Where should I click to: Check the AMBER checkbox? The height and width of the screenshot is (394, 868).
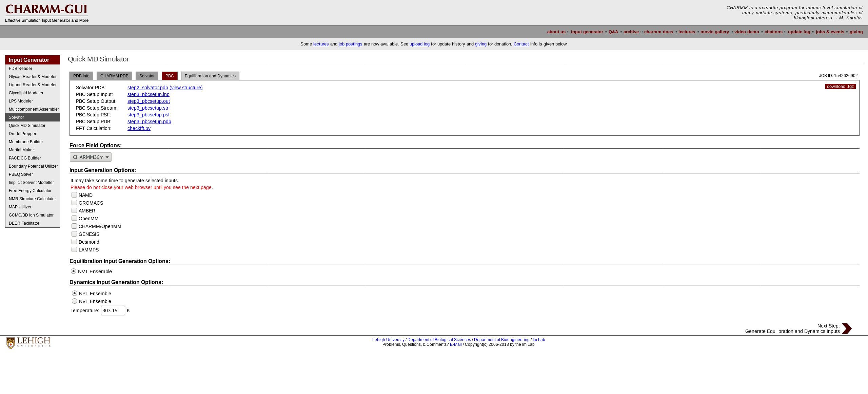(x=74, y=210)
